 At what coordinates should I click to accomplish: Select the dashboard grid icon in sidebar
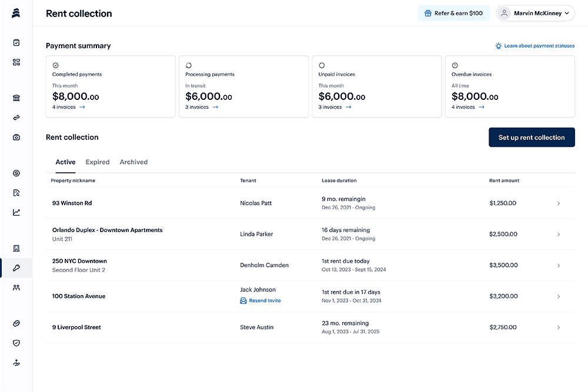(x=16, y=62)
